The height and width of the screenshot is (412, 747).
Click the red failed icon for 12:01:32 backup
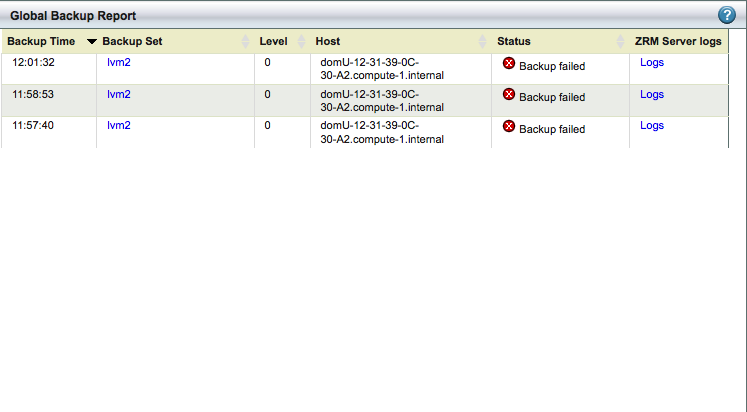click(509, 63)
